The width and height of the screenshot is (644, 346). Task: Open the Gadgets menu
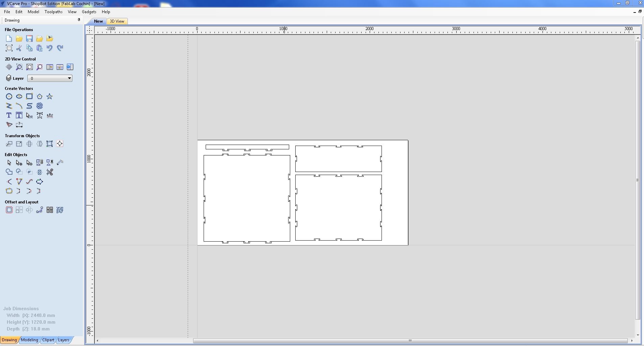pos(89,12)
